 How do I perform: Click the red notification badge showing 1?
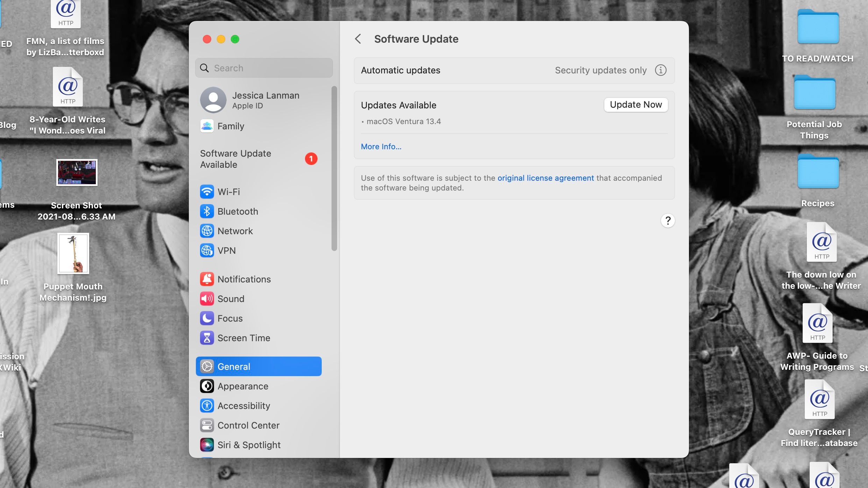(311, 159)
